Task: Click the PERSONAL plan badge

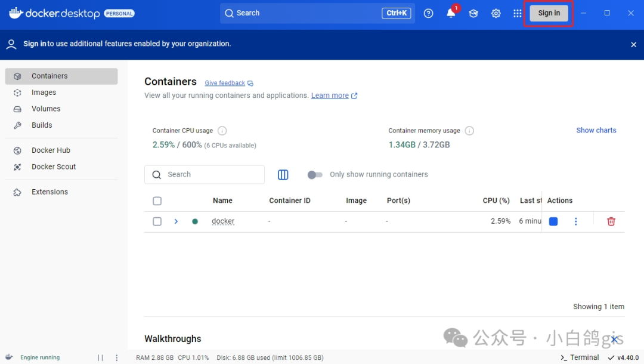Action: coord(119,14)
